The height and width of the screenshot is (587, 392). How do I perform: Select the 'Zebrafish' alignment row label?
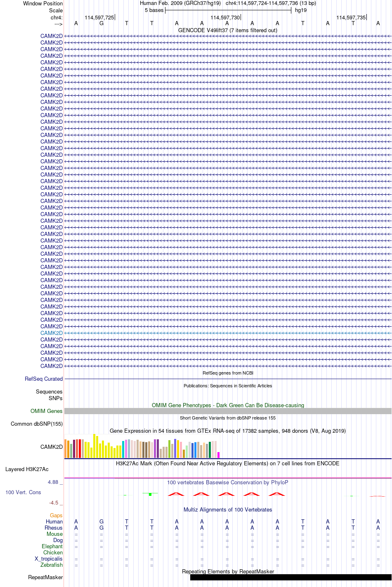(52, 565)
